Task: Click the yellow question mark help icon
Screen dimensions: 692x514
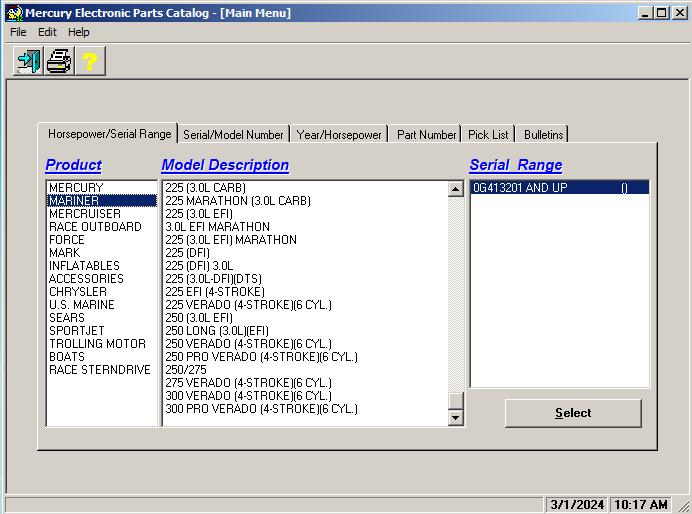Action: coord(89,62)
